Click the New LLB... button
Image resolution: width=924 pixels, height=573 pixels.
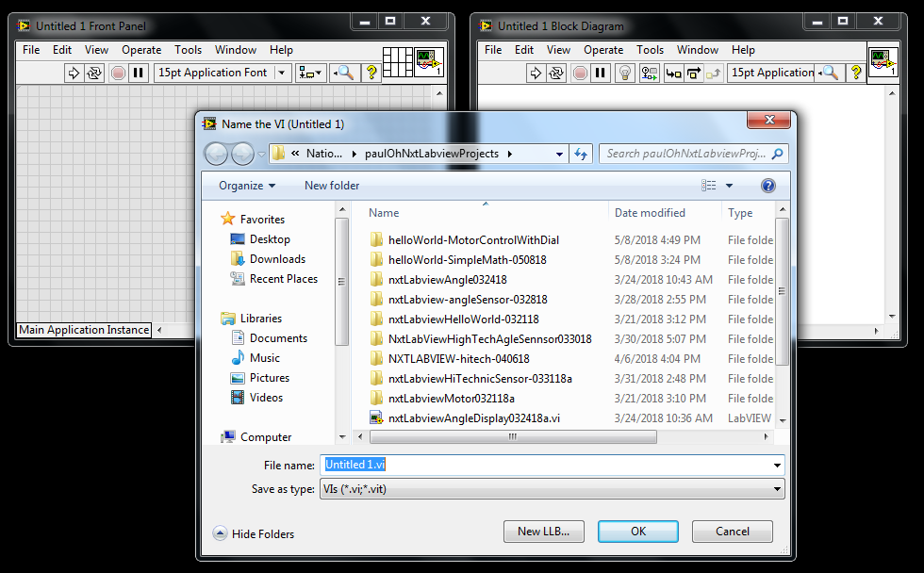pos(543,532)
